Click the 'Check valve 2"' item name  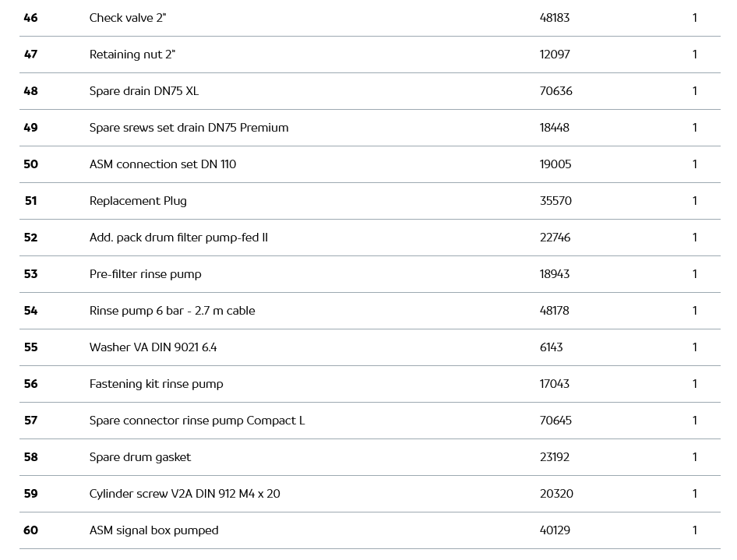click(x=128, y=18)
